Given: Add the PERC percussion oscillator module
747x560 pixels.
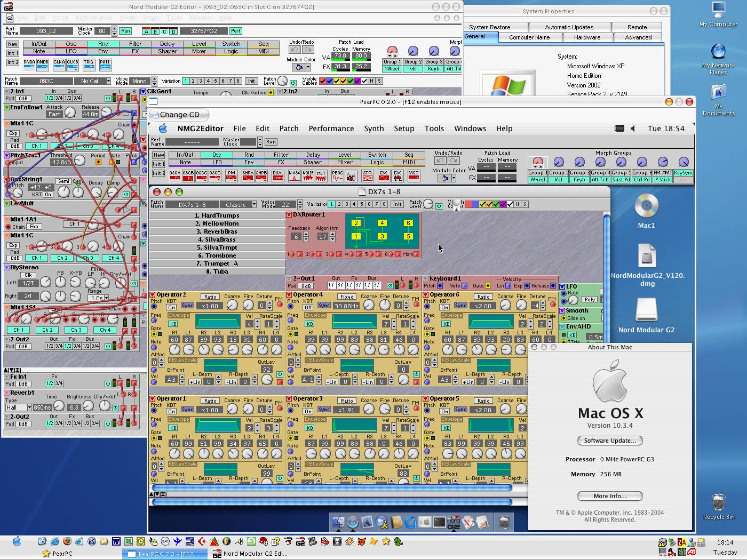Looking at the screenshot, I should (338, 175).
